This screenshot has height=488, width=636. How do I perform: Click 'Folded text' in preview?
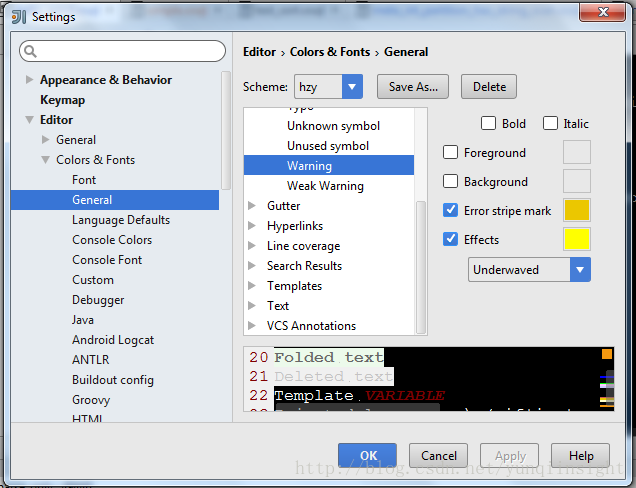point(329,357)
